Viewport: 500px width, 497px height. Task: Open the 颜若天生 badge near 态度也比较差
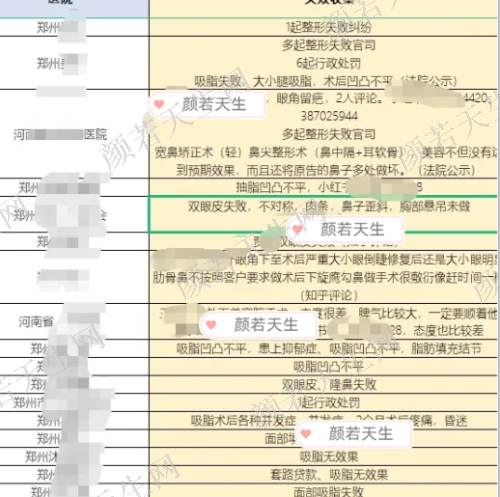[x=266, y=325]
